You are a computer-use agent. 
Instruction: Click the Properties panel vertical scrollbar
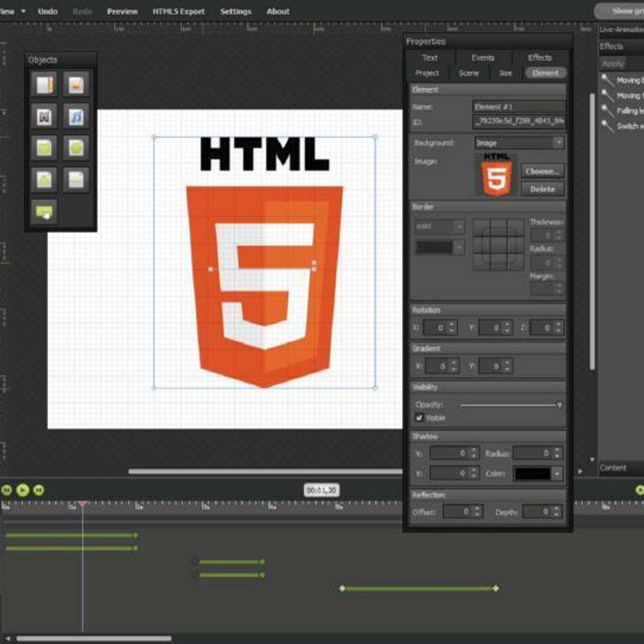[x=592, y=231]
